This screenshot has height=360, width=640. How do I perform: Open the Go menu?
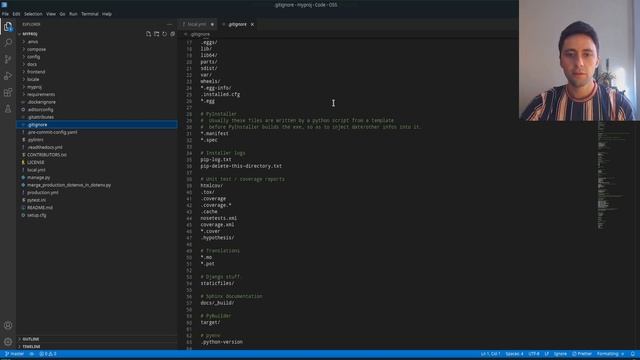62,14
